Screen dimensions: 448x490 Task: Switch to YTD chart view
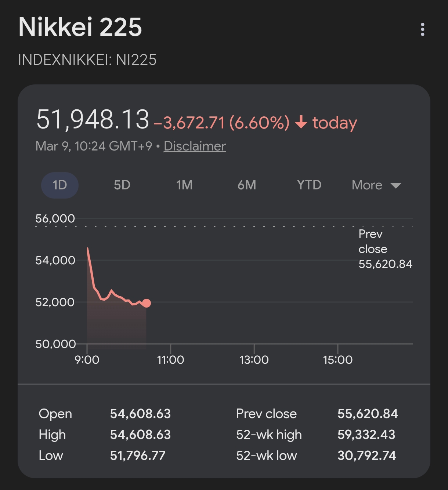309,185
